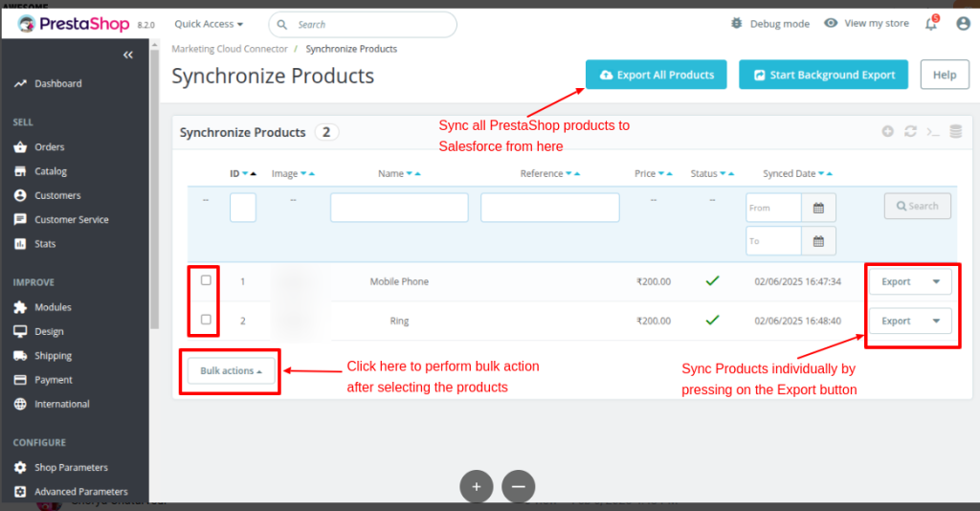The height and width of the screenshot is (511, 980).
Task: Open the Quick Access dropdown
Action: tap(209, 24)
